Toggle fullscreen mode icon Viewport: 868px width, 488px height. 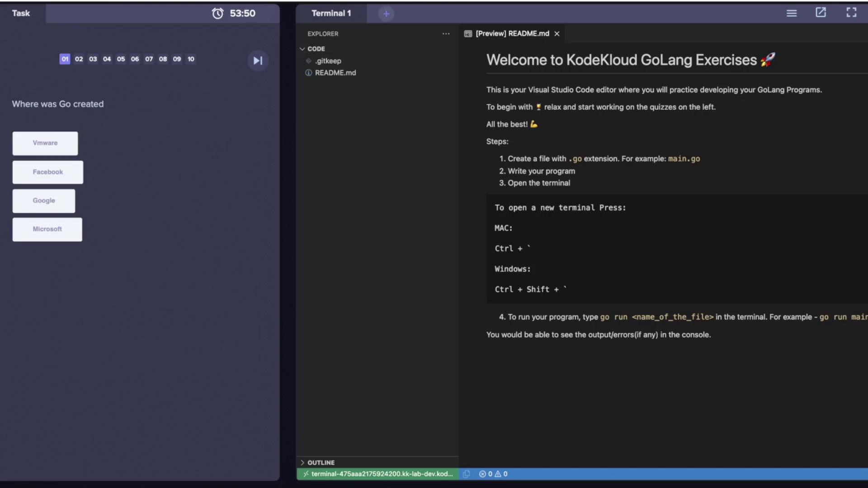point(851,13)
